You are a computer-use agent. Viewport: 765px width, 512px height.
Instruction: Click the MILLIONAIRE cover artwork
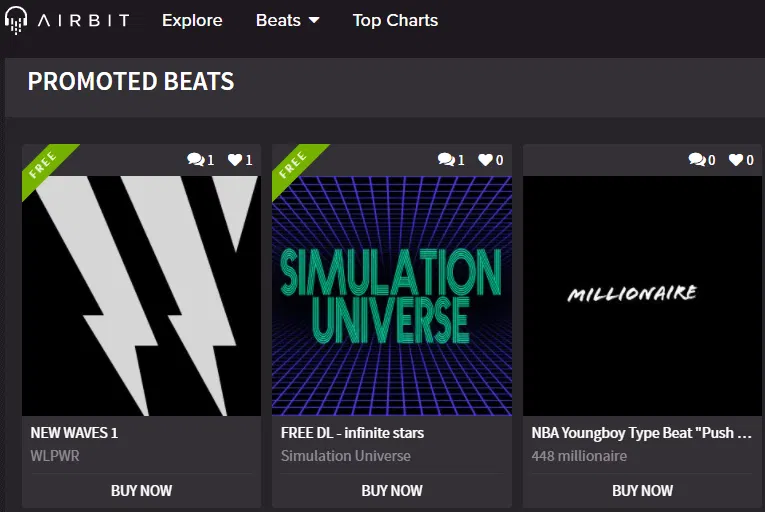click(643, 296)
